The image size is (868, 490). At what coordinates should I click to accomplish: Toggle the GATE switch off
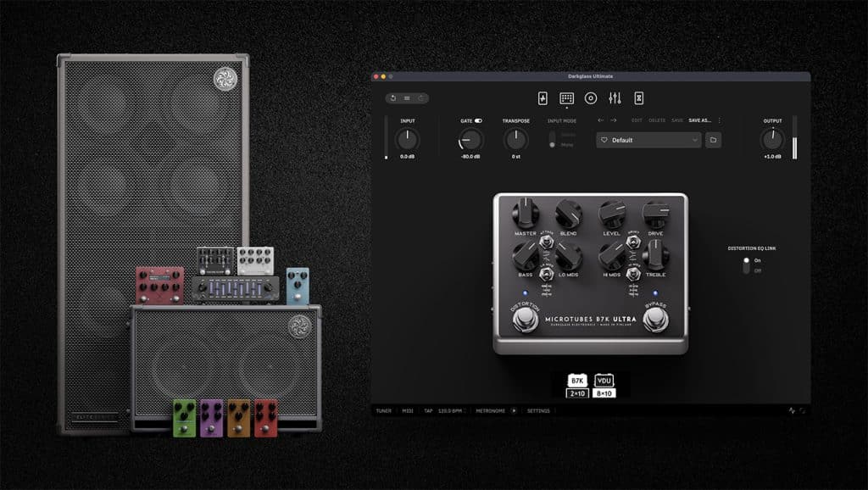coord(477,121)
